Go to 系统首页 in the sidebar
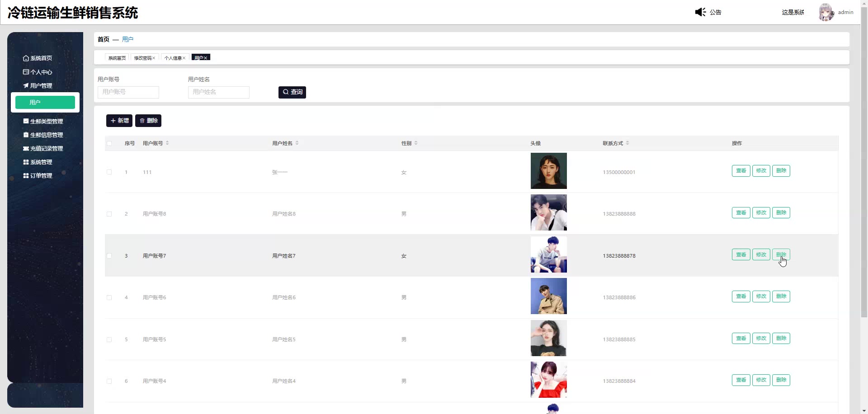 [38, 58]
